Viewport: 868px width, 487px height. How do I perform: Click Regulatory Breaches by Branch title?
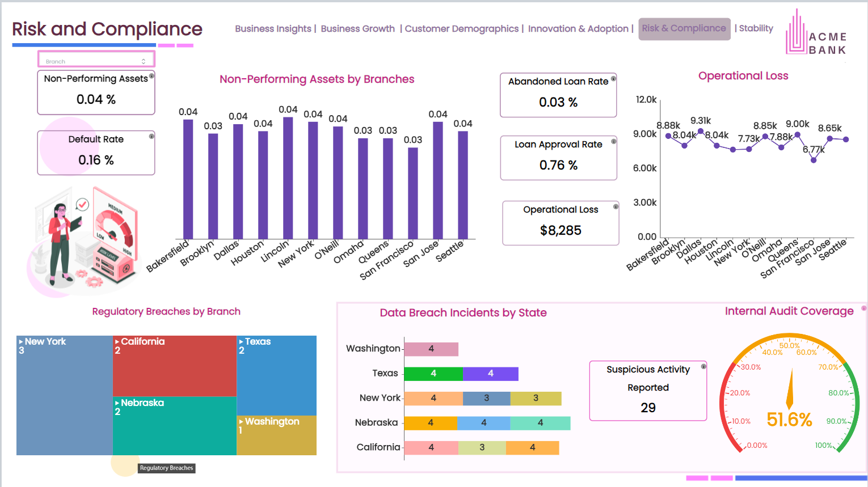(x=166, y=312)
